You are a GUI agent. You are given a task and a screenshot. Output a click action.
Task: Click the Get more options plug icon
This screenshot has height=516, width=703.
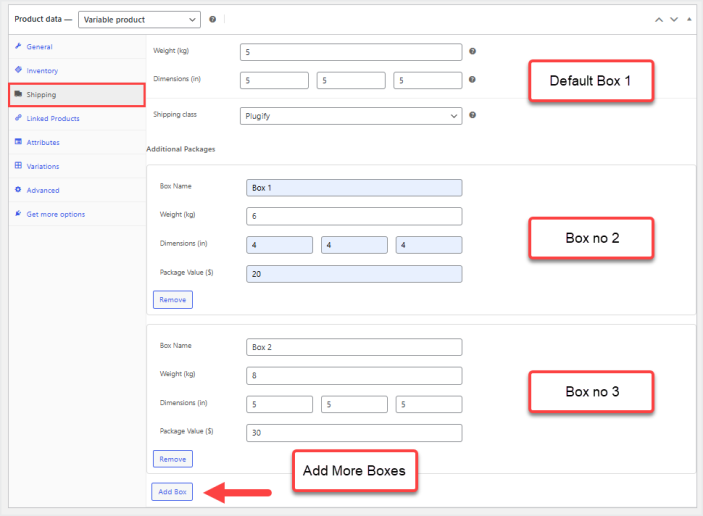(18, 213)
